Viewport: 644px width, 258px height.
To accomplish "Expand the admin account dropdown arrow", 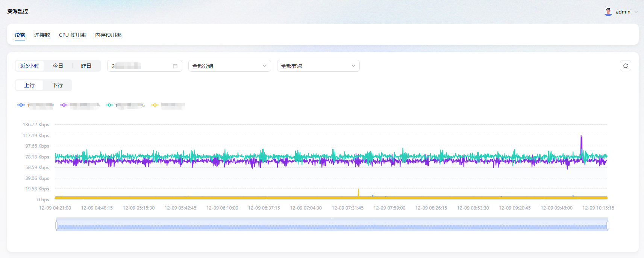I will click(x=636, y=12).
